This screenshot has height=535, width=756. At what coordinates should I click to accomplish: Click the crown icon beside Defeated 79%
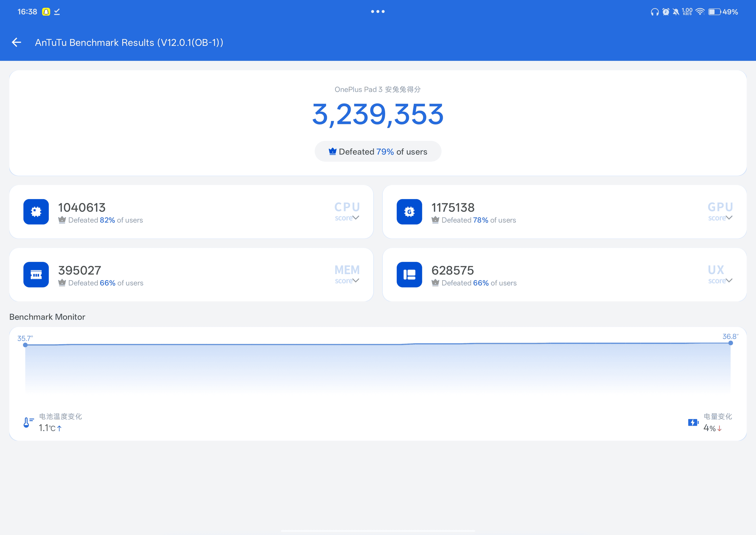(332, 152)
